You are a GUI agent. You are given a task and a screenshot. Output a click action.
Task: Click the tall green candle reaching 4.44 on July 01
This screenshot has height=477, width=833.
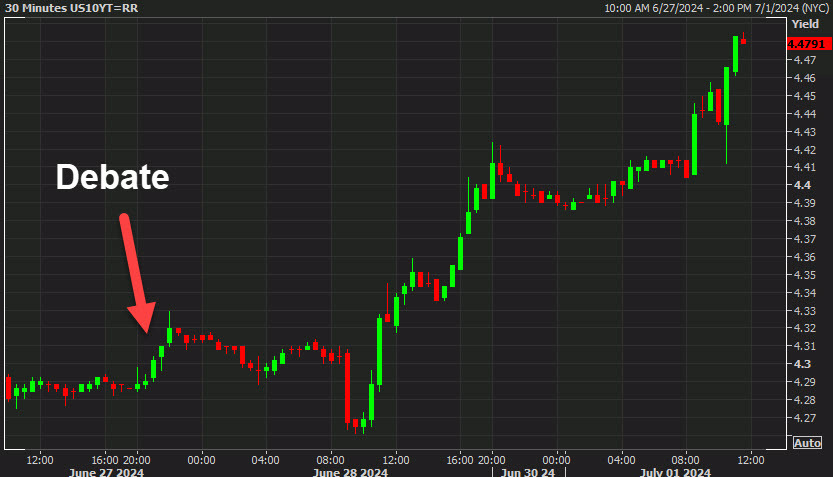pyautogui.click(x=694, y=142)
